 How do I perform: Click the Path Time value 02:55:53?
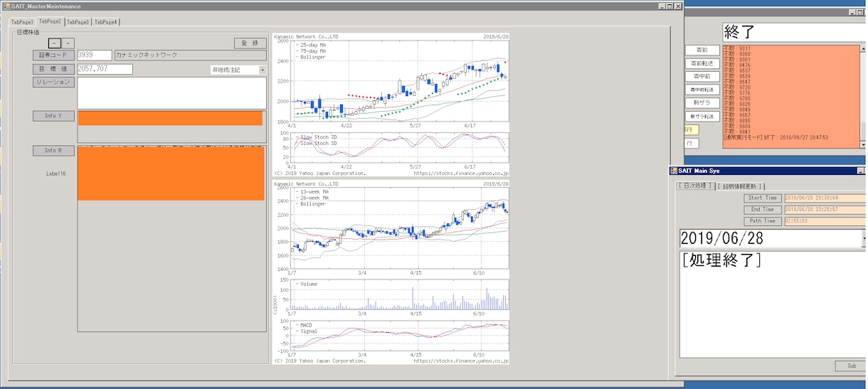click(825, 220)
